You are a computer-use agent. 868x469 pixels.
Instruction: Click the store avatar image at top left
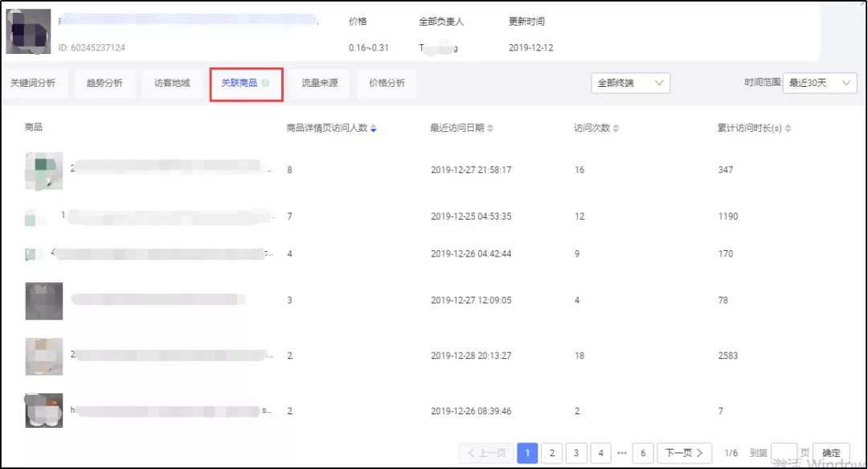tap(30, 31)
